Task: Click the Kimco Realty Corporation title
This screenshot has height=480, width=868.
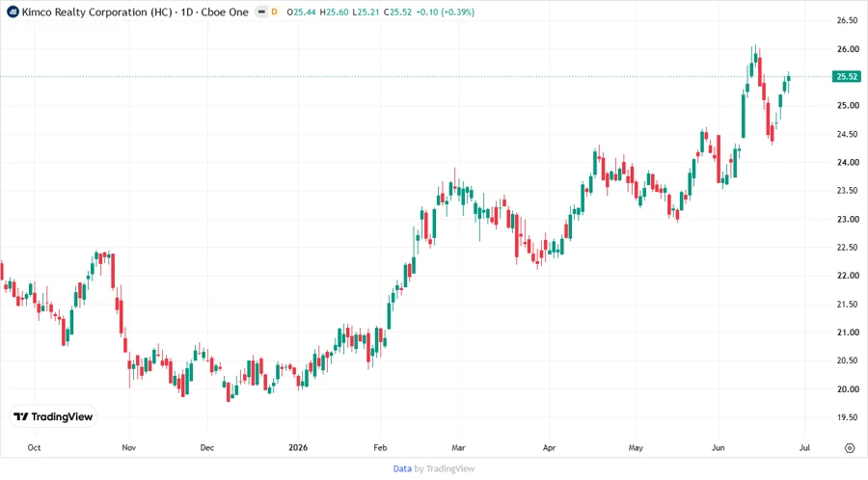Action: pos(96,12)
